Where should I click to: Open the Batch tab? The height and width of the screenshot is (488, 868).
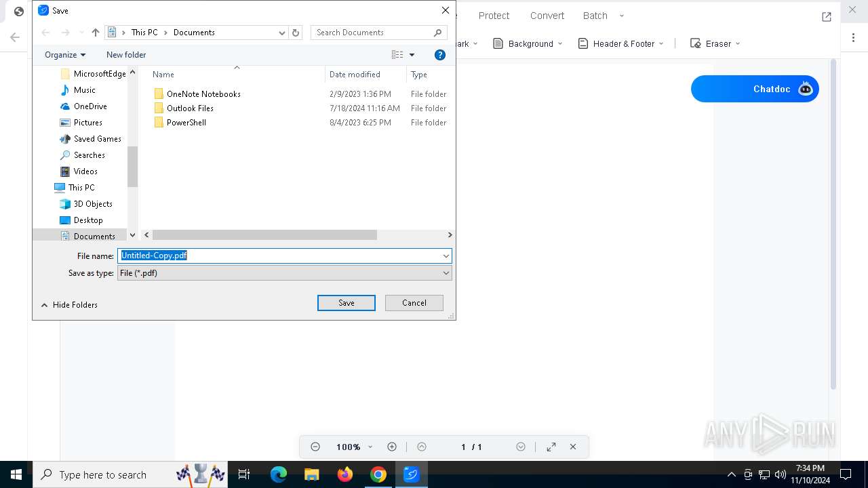tap(595, 16)
